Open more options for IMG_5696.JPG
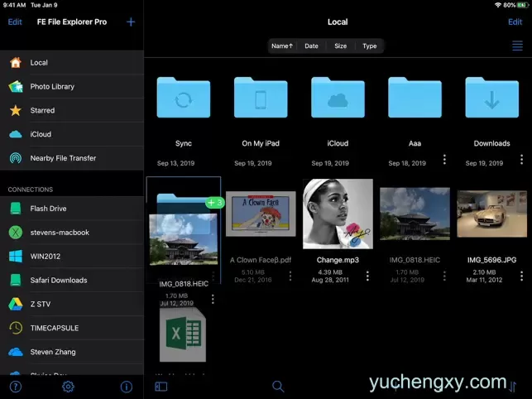The height and width of the screenshot is (399, 532). [x=521, y=276]
